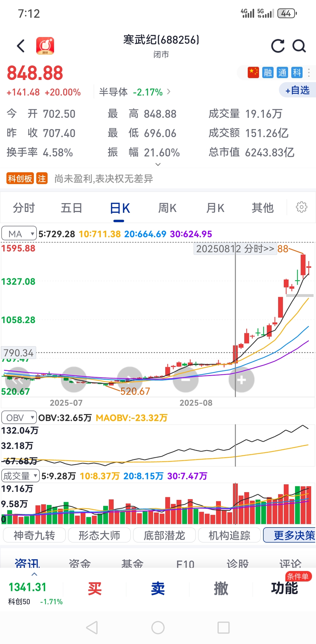316x644 pixels.
Task: Tap the 科创板 orange tag
Action: click(20, 178)
